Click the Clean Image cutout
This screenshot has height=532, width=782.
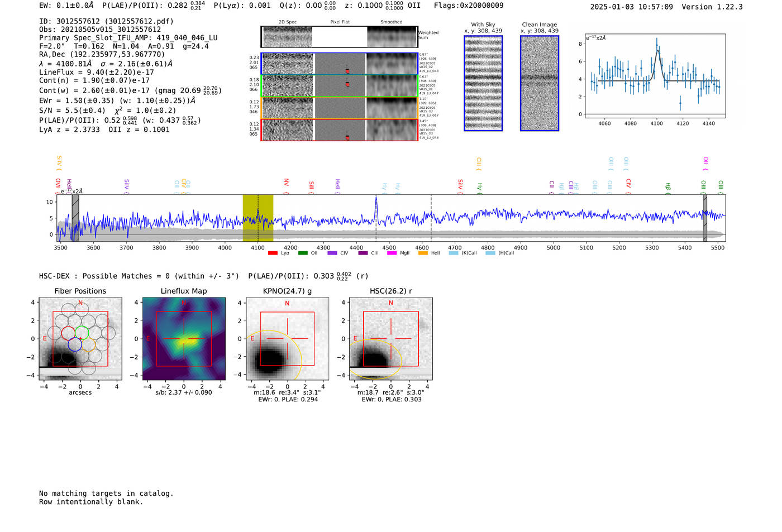point(539,83)
